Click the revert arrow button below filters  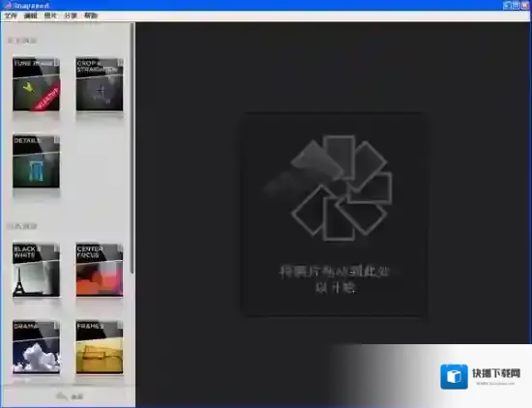(x=70, y=396)
